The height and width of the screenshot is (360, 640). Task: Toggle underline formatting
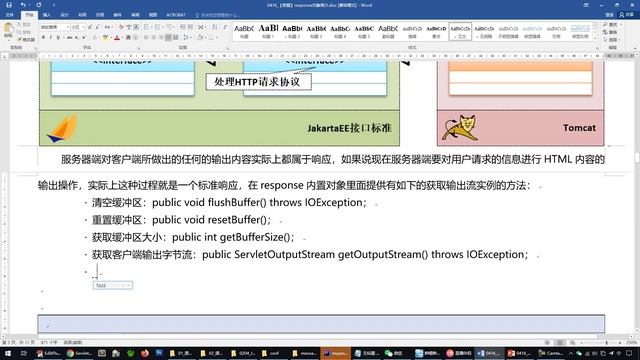58,38
